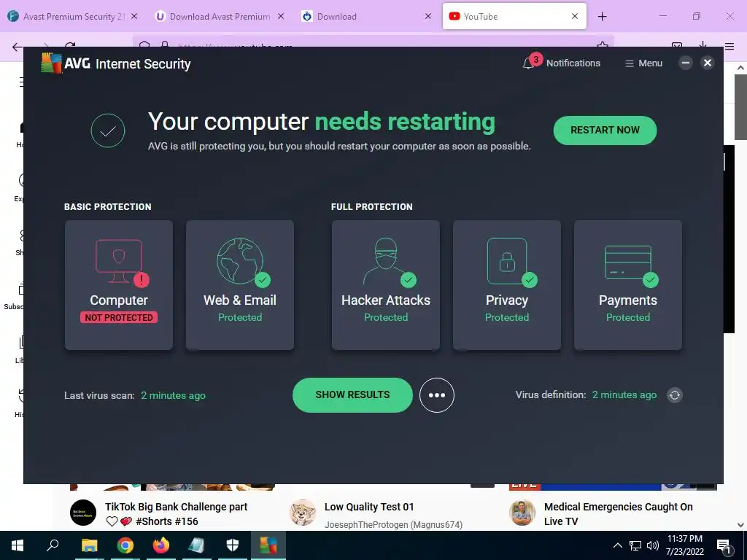Viewport: 747px width, 560px height.
Task: Open more scan options three-dots button
Action: click(436, 395)
